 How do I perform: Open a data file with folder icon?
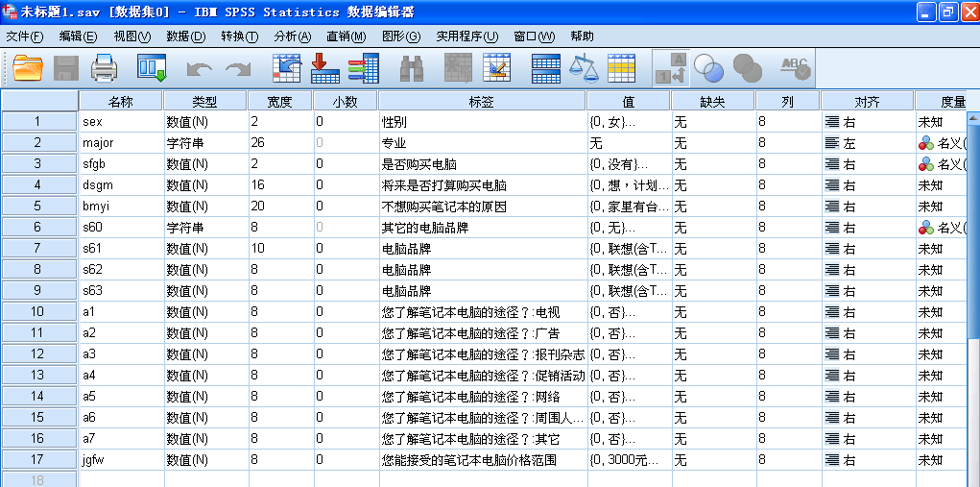click(x=28, y=67)
